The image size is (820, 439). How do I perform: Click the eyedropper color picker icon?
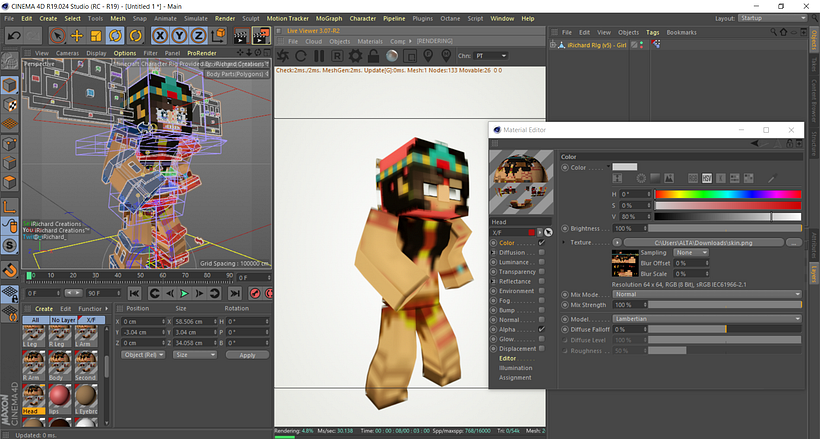tap(772, 178)
